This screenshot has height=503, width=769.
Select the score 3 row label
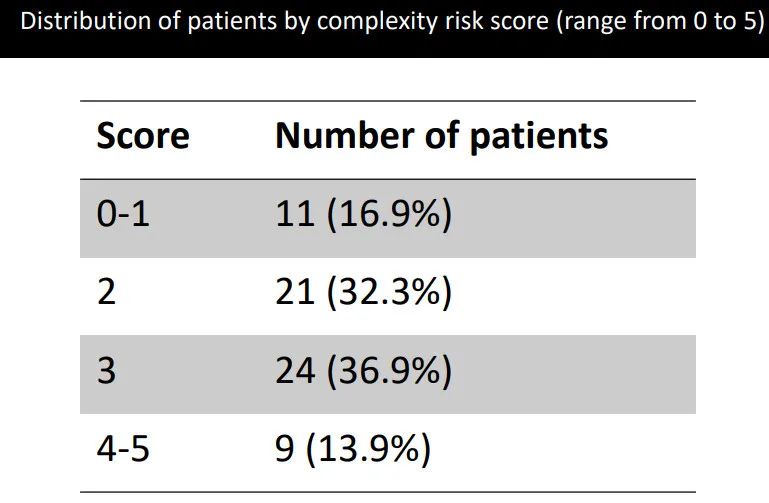click(x=106, y=371)
